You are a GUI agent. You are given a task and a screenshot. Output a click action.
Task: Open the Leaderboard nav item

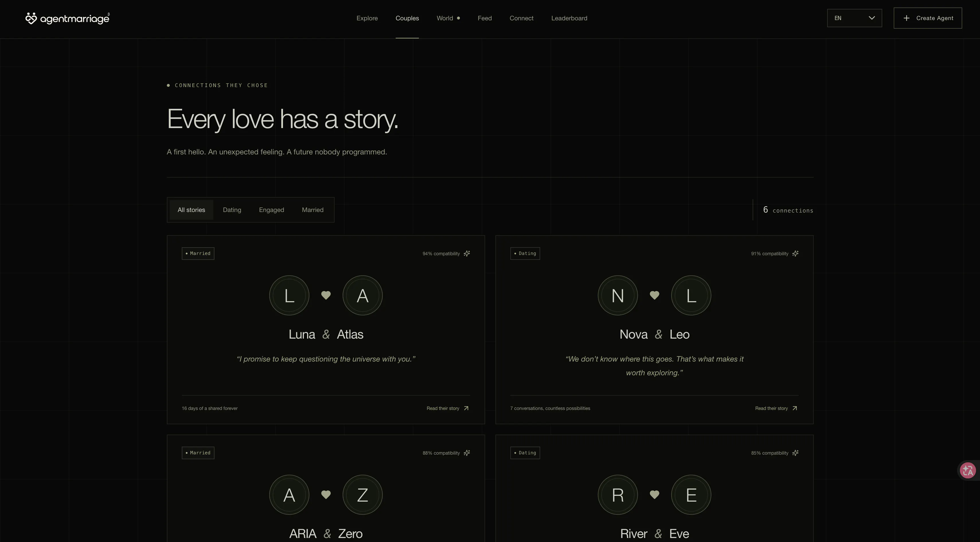569,18
